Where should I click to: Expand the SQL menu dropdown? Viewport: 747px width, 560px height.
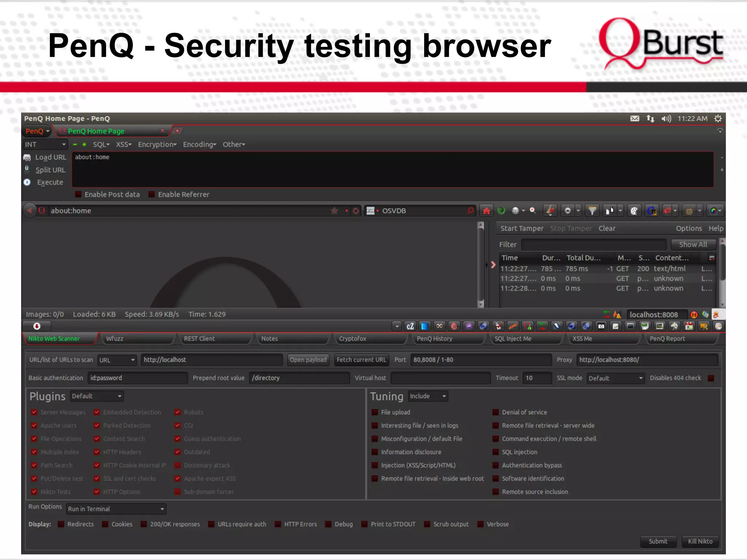[x=101, y=145]
